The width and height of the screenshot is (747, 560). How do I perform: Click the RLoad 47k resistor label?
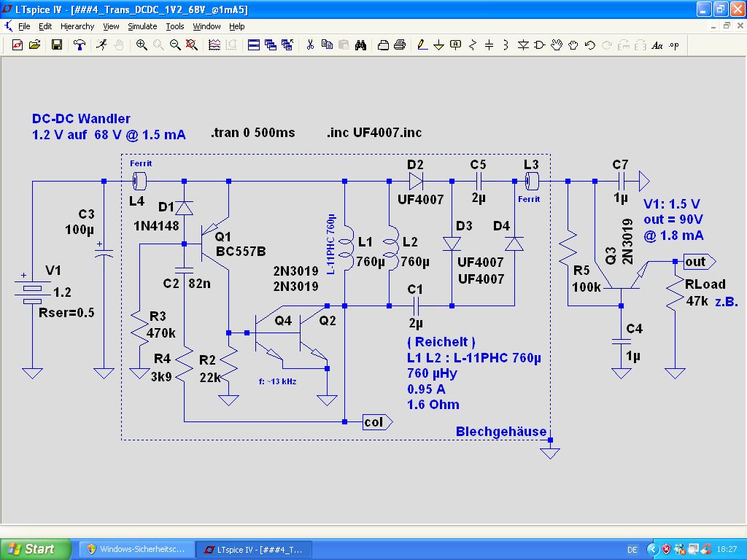[704, 285]
